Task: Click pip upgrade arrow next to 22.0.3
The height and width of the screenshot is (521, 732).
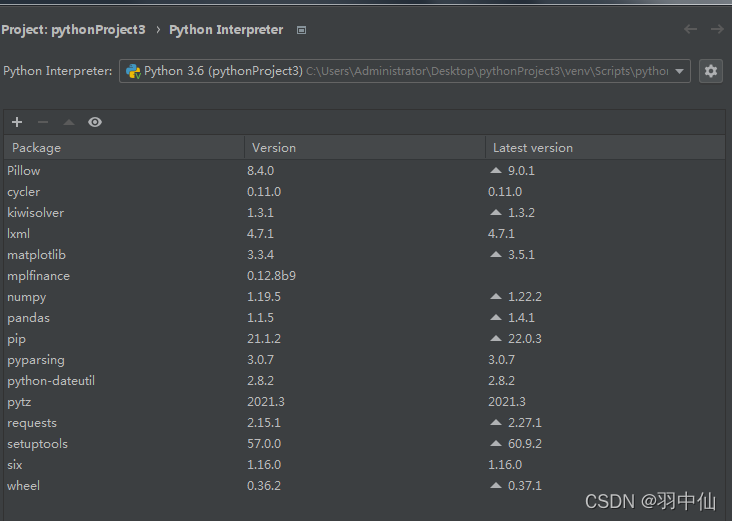Action: [x=496, y=338]
